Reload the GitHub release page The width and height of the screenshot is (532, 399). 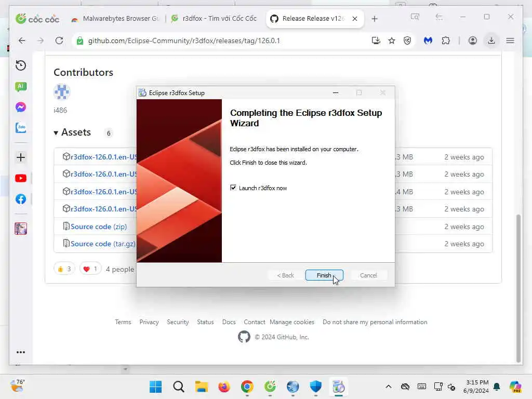59,41
